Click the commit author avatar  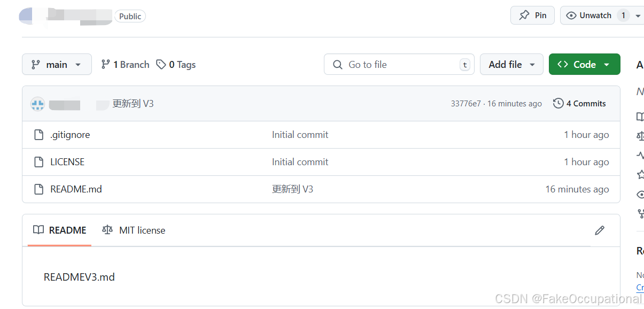tap(37, 104)
